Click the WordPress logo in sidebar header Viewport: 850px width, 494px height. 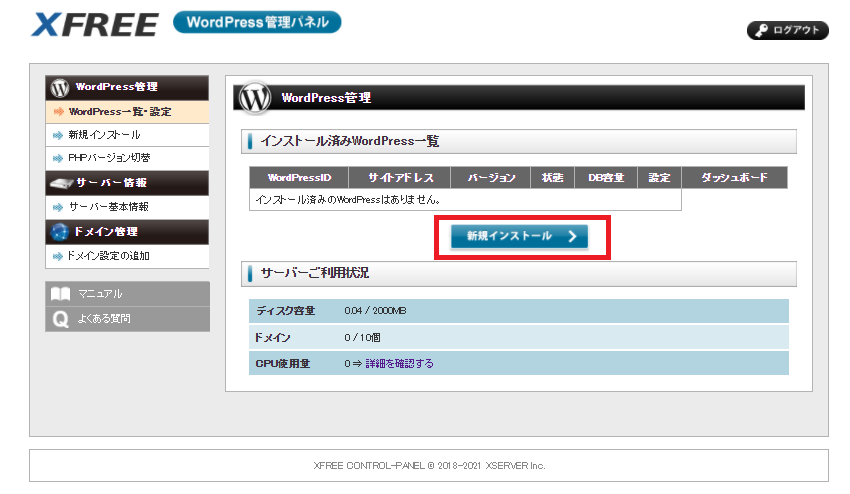(x=60, y=87)
